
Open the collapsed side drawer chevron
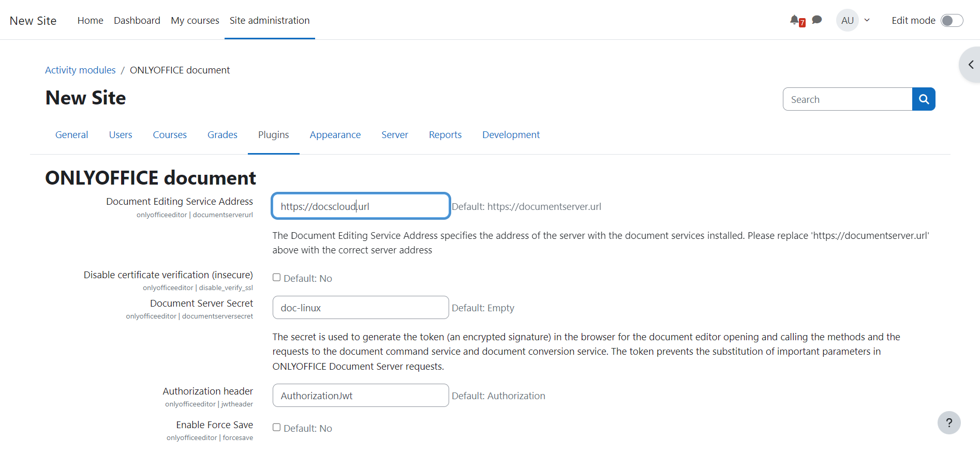point(971,65)
